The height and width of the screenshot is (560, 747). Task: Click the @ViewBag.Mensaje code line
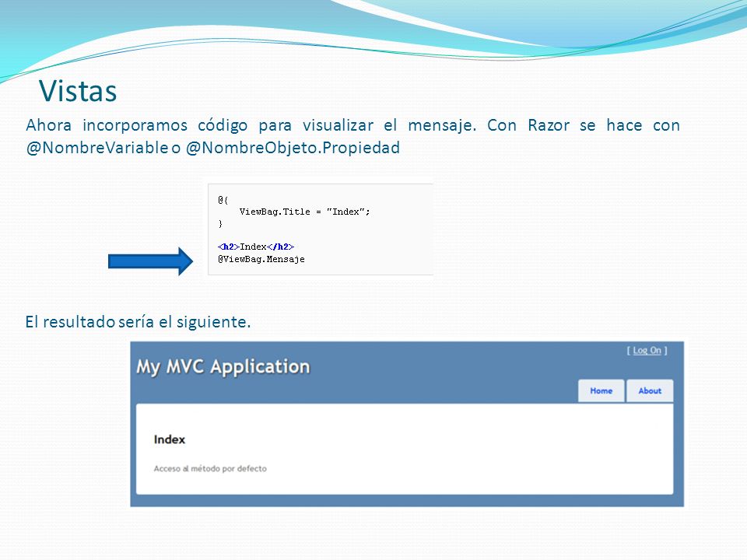(261, 259)
